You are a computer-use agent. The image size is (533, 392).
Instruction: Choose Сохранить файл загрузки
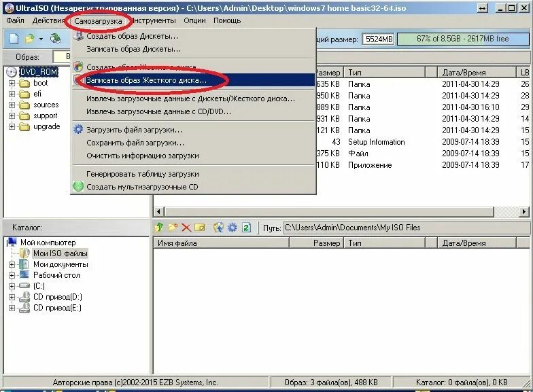coord(193,143)
